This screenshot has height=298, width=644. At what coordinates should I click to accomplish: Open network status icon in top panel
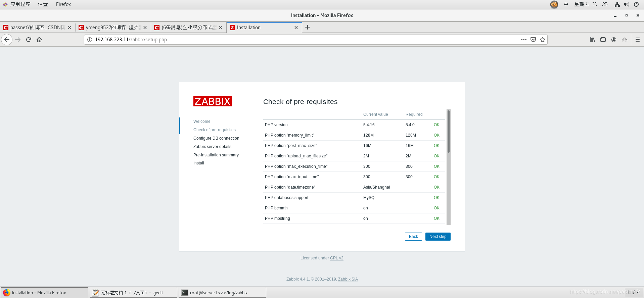click(617, 4)
